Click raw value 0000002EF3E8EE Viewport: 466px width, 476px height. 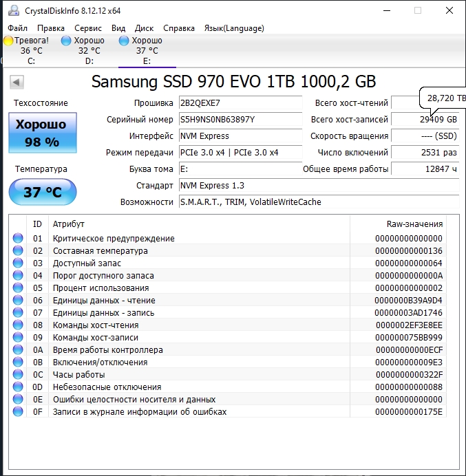[409, 325]
